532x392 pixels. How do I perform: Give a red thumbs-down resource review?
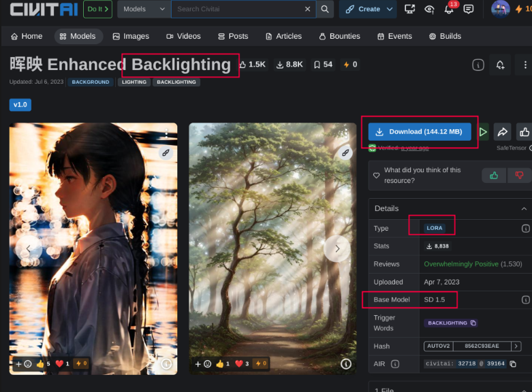tap(519, 176)
